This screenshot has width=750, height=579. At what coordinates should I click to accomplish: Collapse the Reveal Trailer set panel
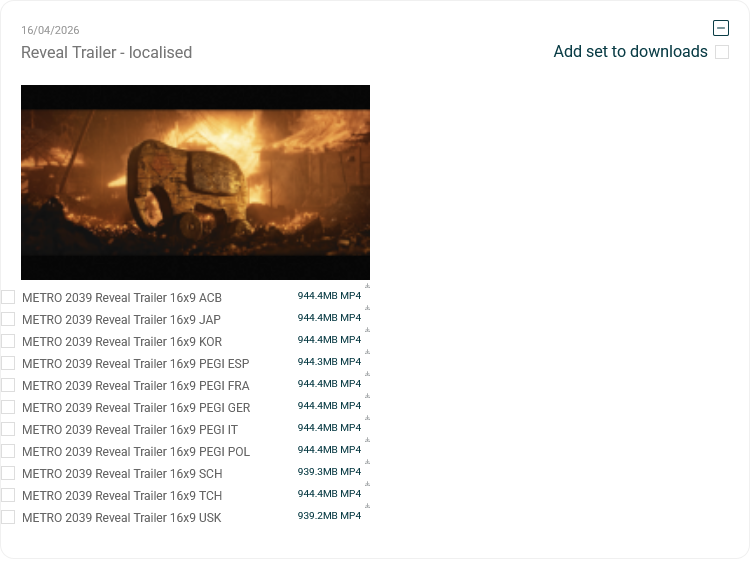(721, 28)
